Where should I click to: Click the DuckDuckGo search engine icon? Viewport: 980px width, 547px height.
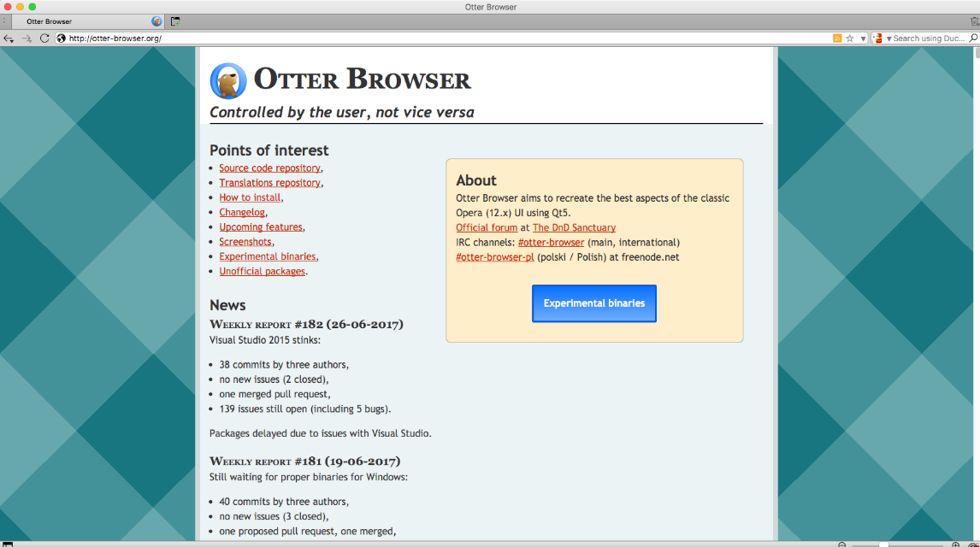point(878,38)
